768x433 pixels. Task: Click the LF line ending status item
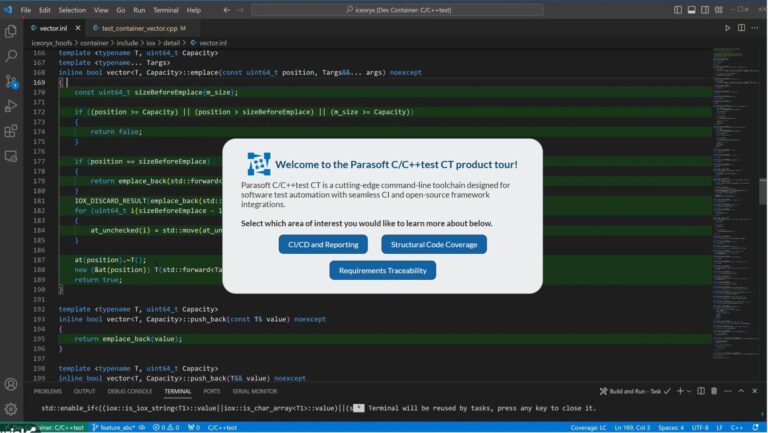[720, 428]
